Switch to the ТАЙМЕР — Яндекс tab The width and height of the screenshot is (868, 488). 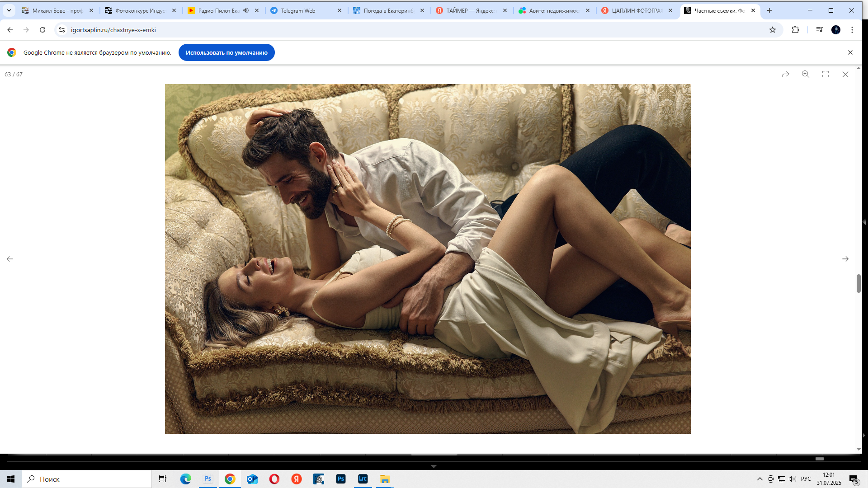pyautogui.click(x=470, y=10)
